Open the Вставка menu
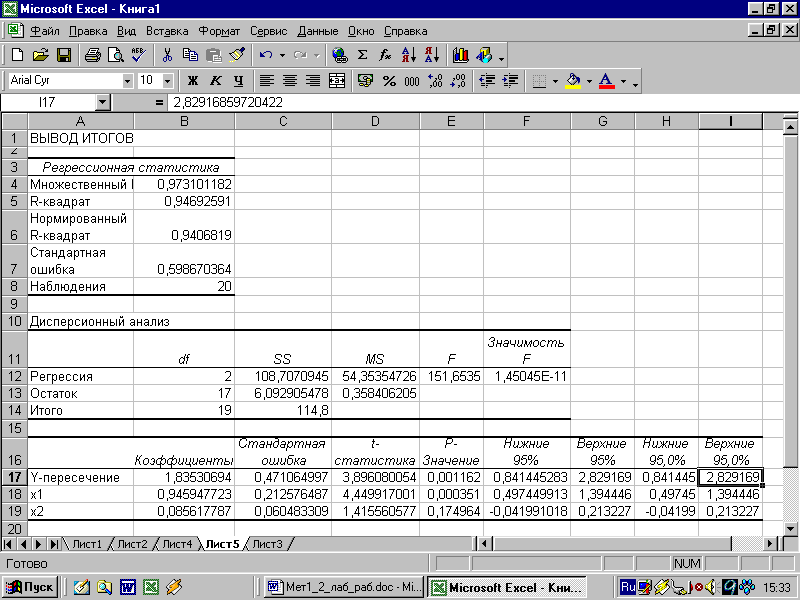The image size is (800, 600). pyautogui.click(x=167, y=31)
